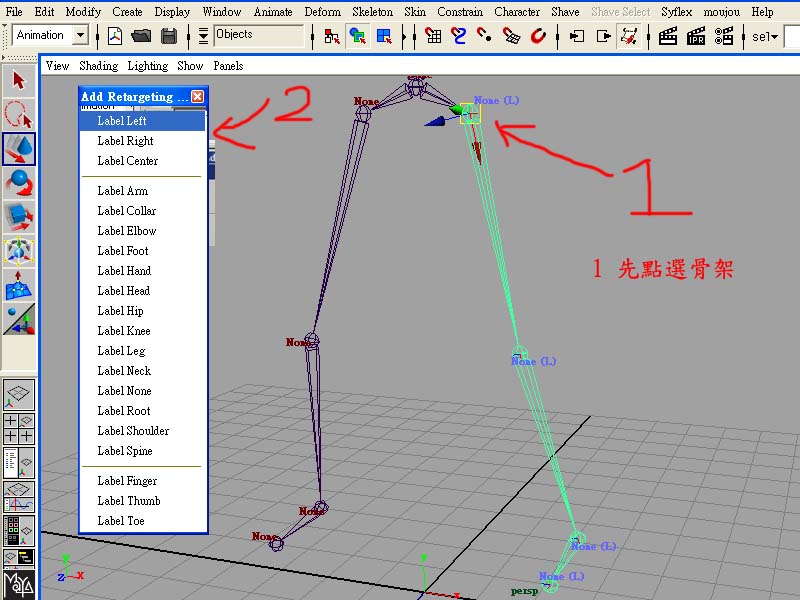
Task: Choose the Lasso select tool
Action: tap(19, 114)
